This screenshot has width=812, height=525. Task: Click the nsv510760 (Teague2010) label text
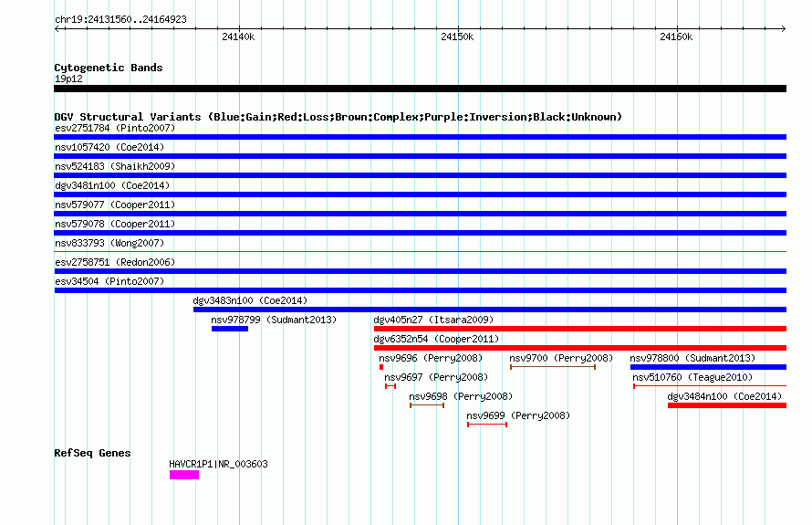point(692,377)
